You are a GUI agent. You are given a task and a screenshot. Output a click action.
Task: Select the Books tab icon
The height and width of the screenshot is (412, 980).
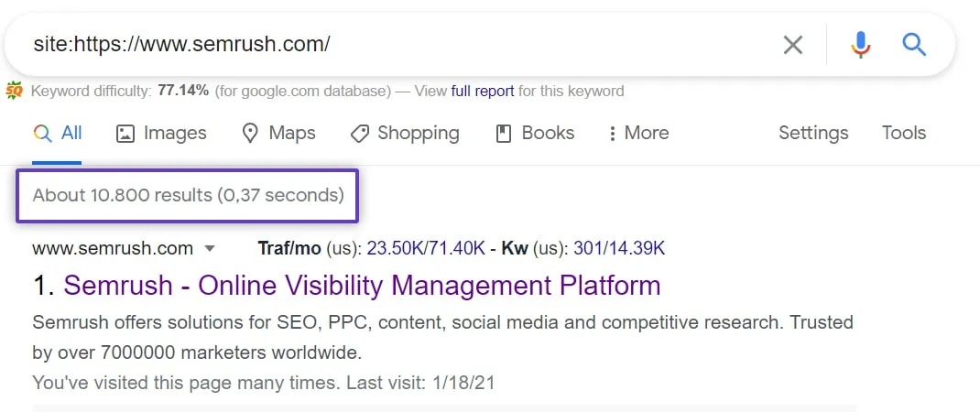503,134
